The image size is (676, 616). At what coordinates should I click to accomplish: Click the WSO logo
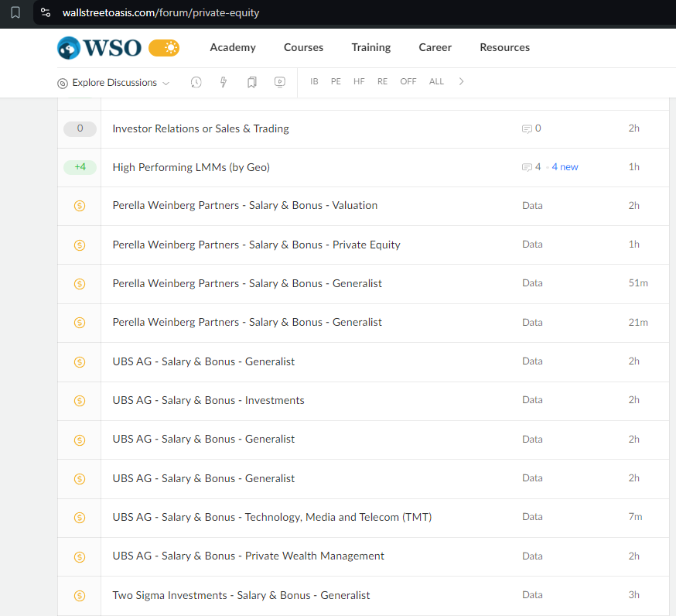[99, 47]
